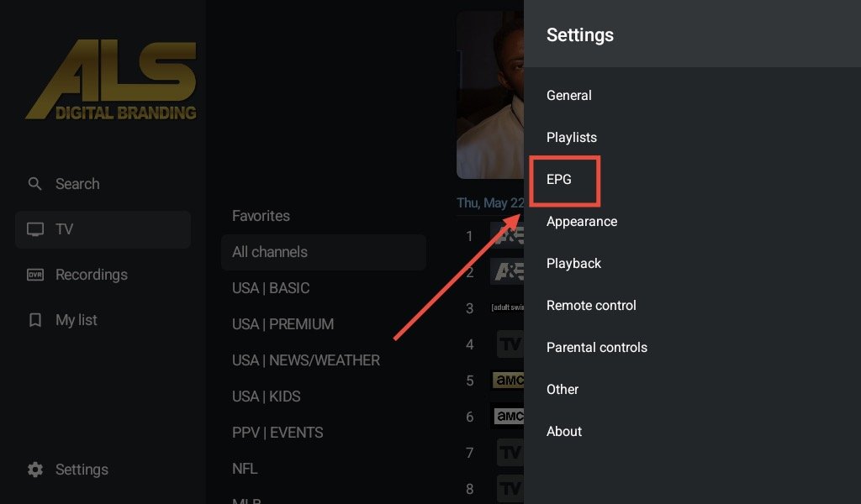Go to Playlists settings
Viewport: 861px width, 504px height.
572,138
